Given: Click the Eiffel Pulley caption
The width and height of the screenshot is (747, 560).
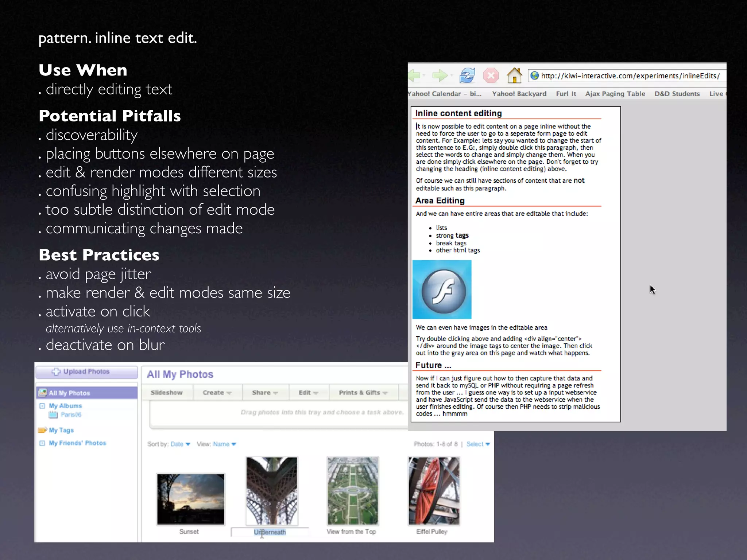Looking at the screenshot, I should pos(432,532).
